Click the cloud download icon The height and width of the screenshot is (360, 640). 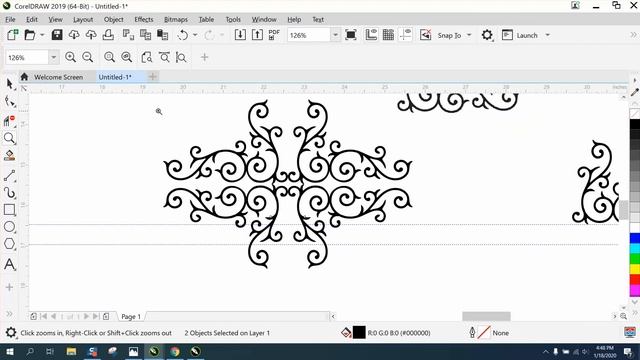74,35
